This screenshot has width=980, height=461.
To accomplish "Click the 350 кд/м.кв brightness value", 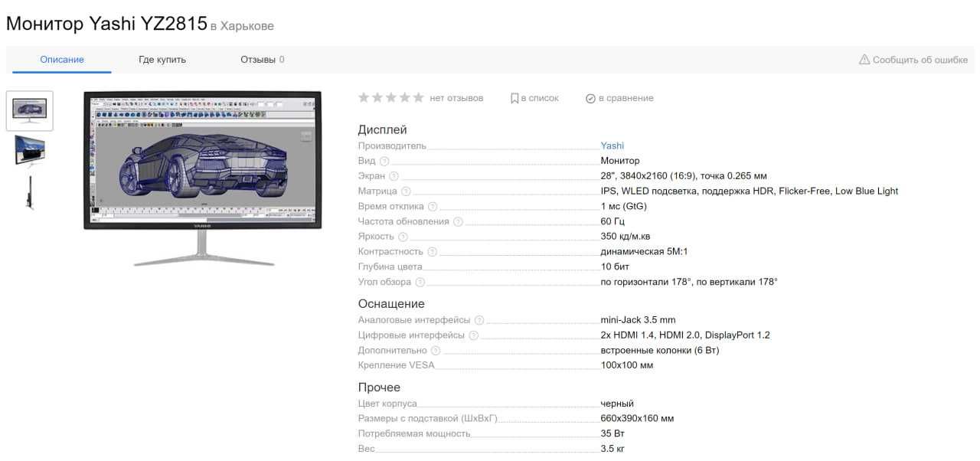I will [626, 237].
